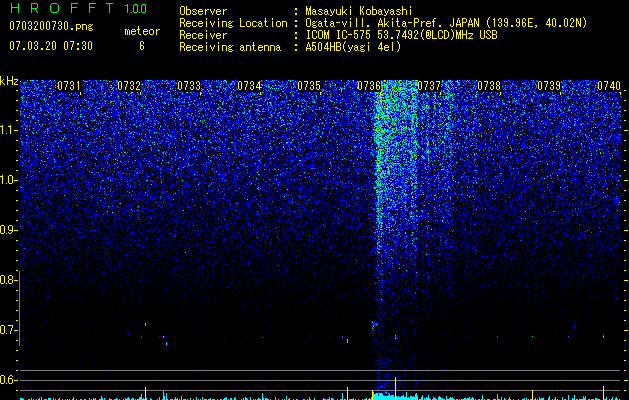Screen dimensions: 629x400
Task: Click the 0733 time label
Action: click(189, 86)
